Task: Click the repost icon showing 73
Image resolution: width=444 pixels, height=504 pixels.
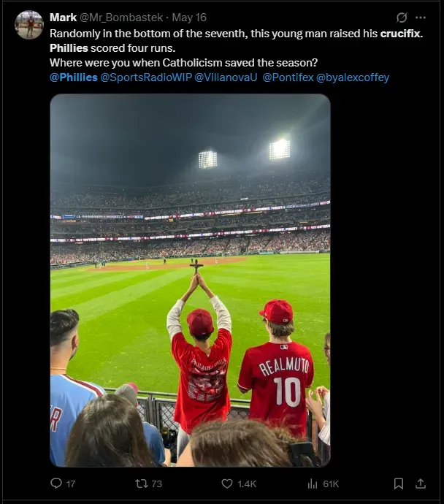Action: pos(142,484)
